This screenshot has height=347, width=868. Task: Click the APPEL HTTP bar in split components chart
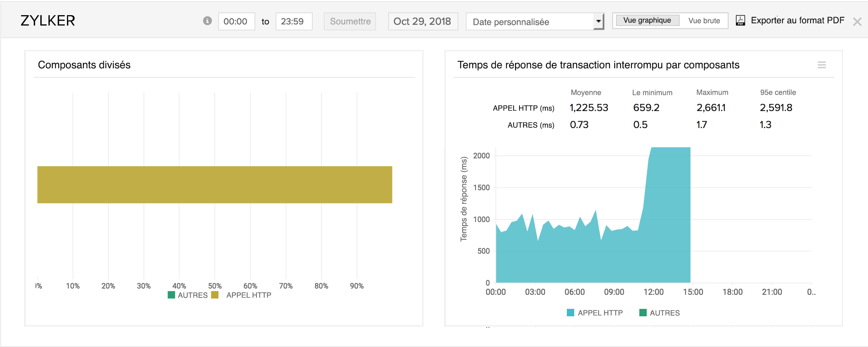click(x=215, y=185)
